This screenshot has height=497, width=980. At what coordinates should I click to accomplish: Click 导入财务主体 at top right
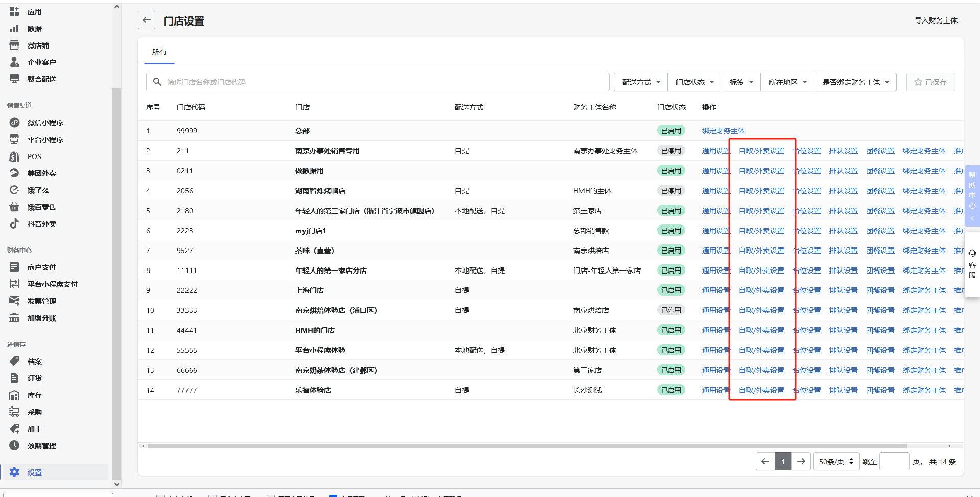[x=936, y=20]
